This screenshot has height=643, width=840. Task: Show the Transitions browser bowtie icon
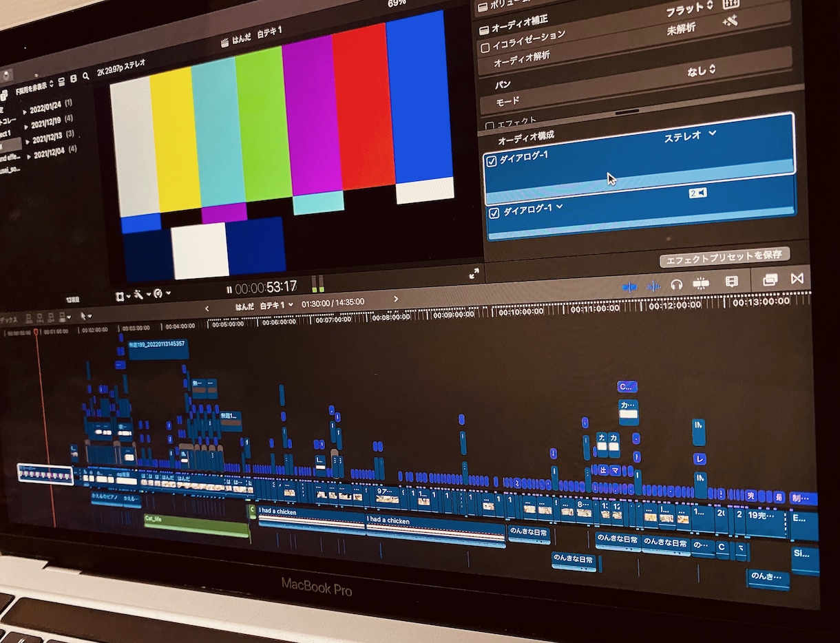(797, 278)
